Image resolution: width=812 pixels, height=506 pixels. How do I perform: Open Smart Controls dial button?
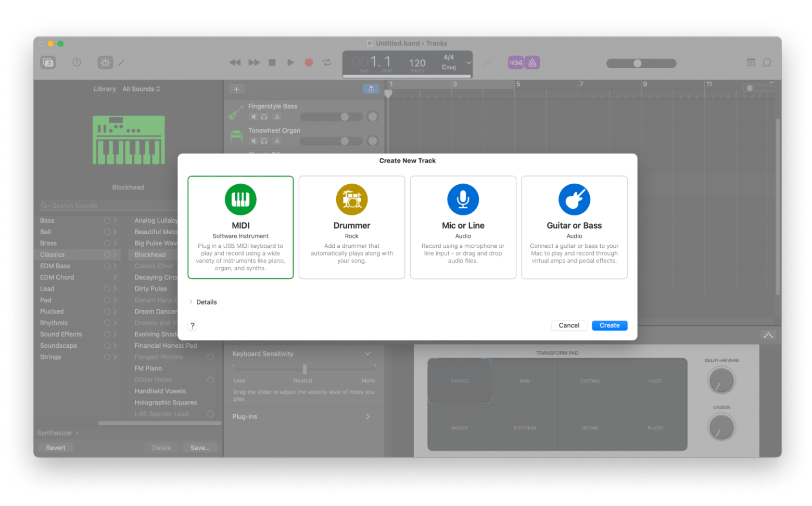tap(105, 62)
